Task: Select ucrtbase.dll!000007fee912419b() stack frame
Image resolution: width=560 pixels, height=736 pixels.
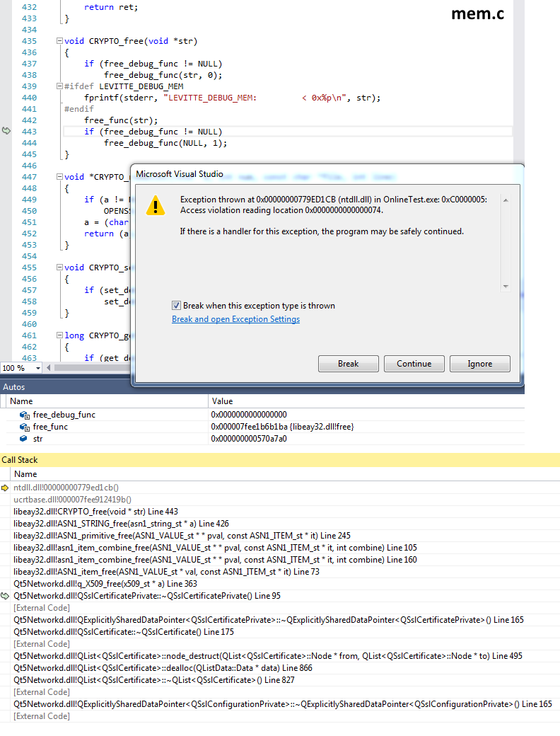Action: pyautogui.click(x=73, y=500)
